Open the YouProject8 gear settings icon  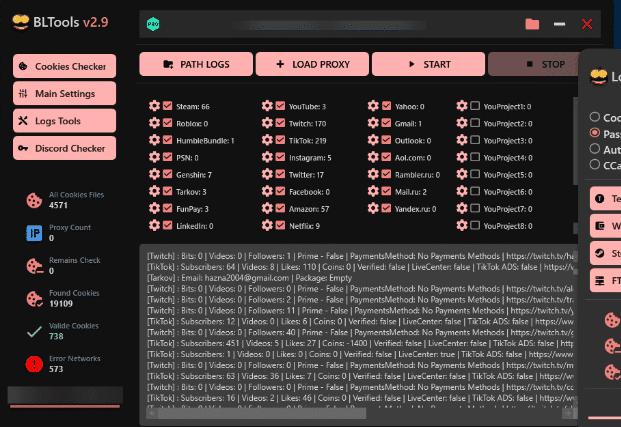[461, 225]
